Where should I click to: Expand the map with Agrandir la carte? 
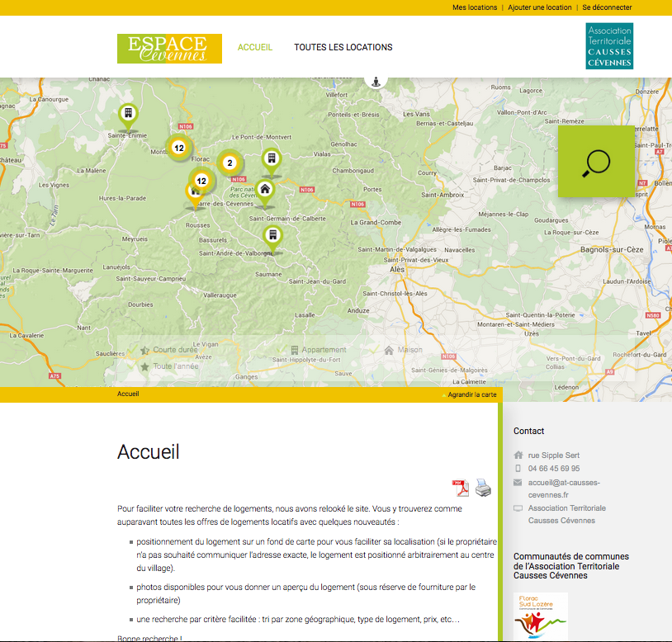tap(472, 395)
